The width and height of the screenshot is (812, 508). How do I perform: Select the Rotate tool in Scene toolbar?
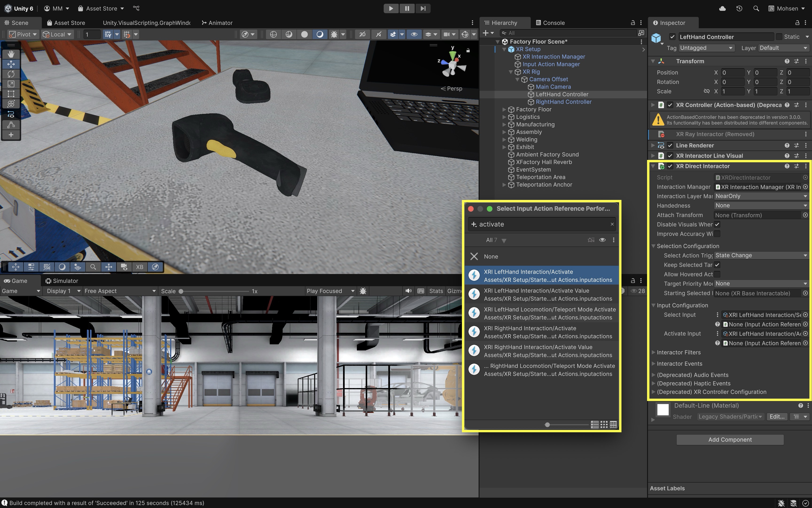pyautogui.click(x=11, y=74)
